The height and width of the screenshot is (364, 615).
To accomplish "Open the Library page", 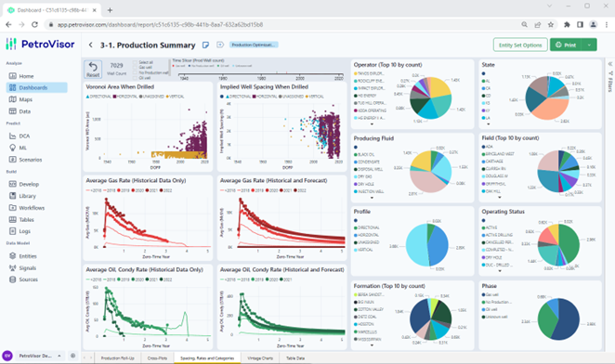I will [27, 196].
